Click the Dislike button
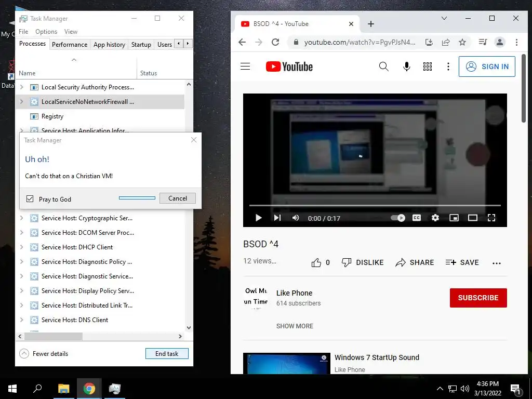The height and width of the screenshot is (399, 532). click(x=362, y=262)
